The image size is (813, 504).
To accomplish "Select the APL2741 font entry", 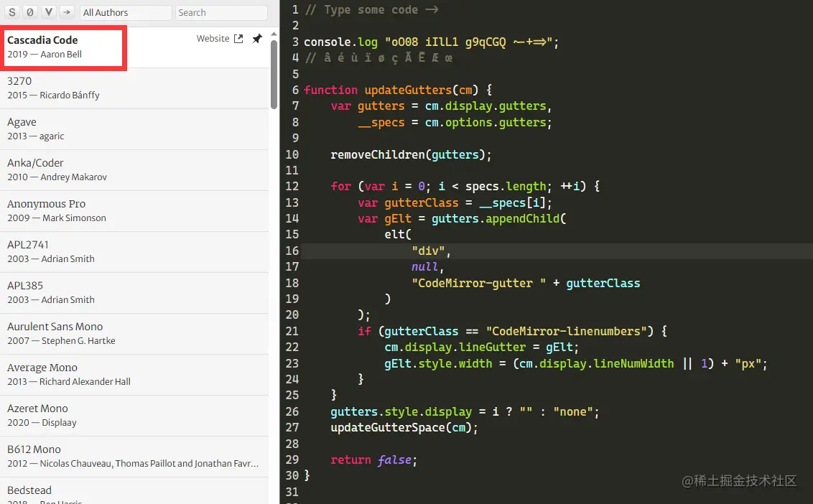I will click(134, 252).
